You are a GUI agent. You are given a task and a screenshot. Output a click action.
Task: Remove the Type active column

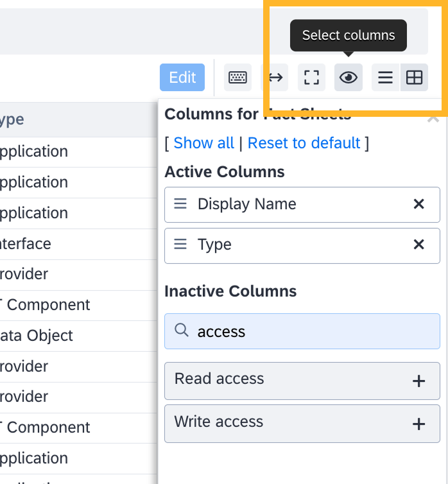418,245
